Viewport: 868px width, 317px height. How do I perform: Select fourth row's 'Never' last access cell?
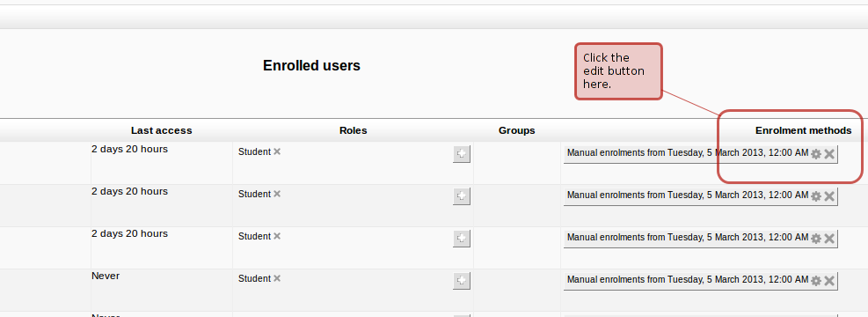click(106, 276)
